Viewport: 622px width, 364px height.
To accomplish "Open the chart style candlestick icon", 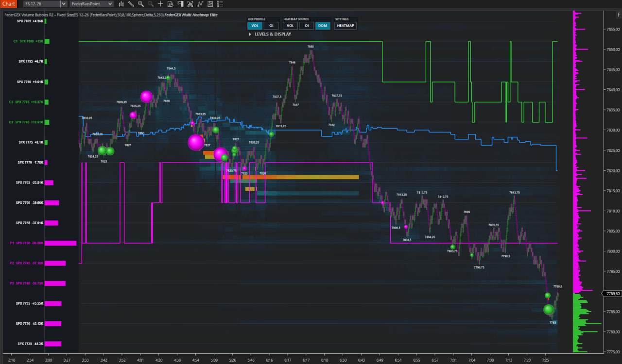I will 121,4.
